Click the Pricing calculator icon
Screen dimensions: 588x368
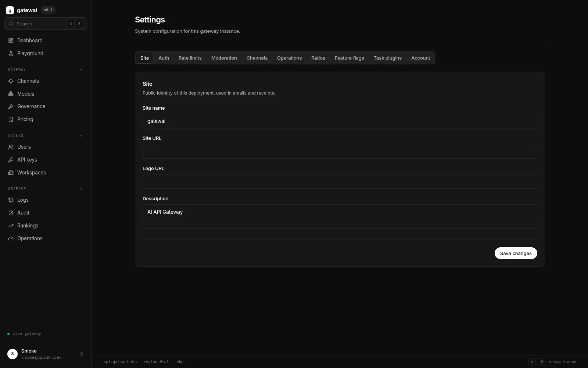point(11,119)
